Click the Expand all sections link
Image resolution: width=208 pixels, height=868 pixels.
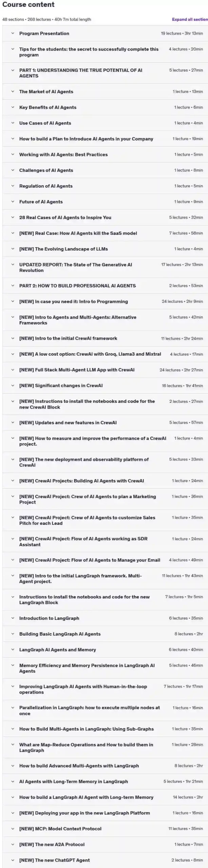tap(190, 20)
